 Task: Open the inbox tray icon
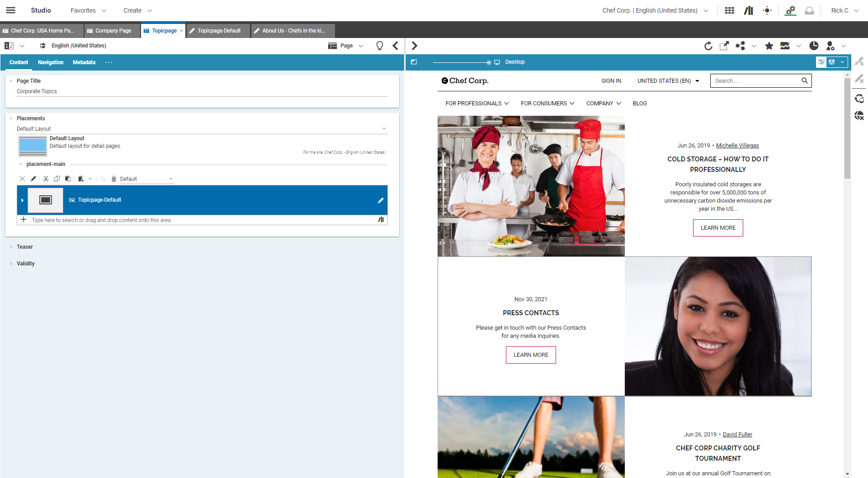coord(809,10)
